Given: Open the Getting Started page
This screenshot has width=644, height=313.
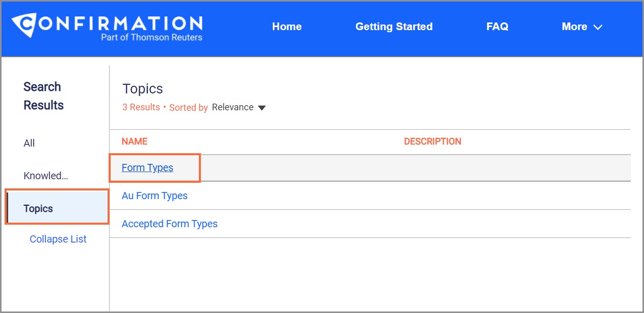Looking at the screenshot, I should pos(394,27).
